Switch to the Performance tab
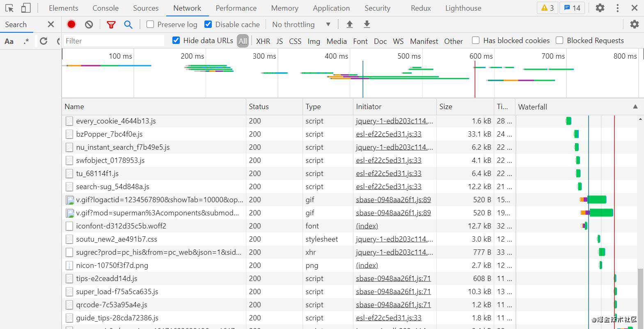 point(236,8)
